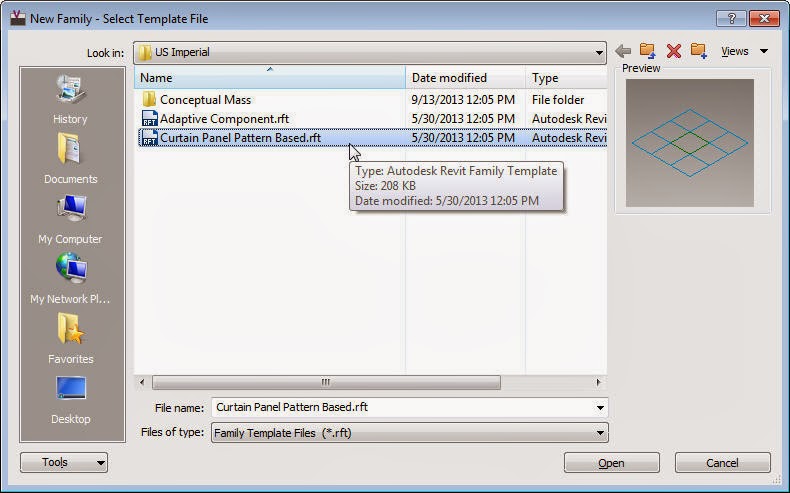Open the File name dropdown arrow

[600, 407]
